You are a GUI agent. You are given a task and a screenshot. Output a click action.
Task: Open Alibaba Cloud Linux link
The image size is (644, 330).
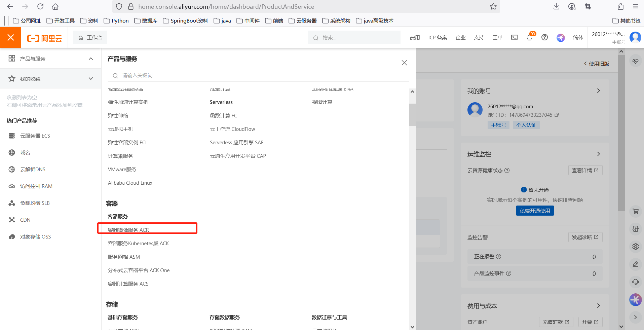point(130,183)
